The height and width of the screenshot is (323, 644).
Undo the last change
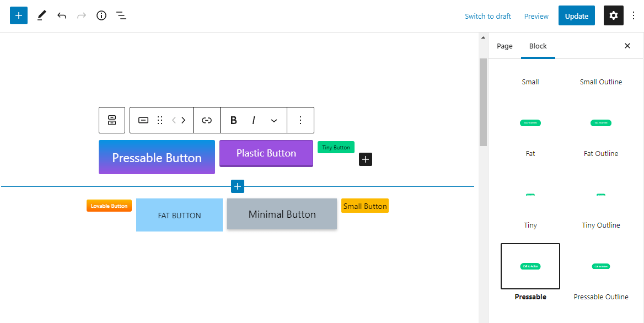point(61,15)
